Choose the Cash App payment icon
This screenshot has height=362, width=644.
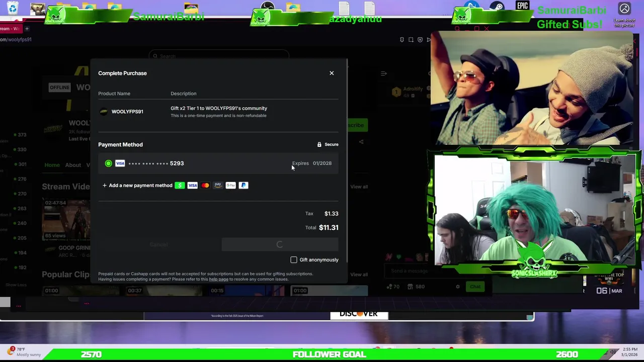point(180,186)
